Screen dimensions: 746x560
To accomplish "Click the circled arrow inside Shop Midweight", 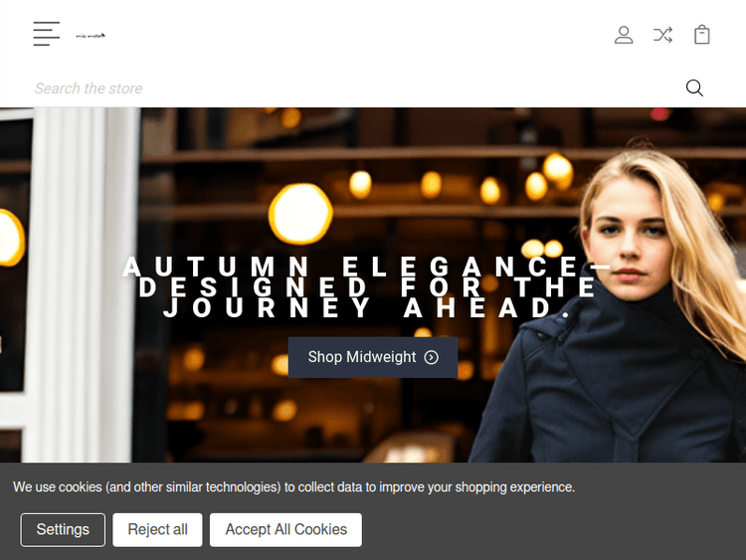I will point(432,357).
